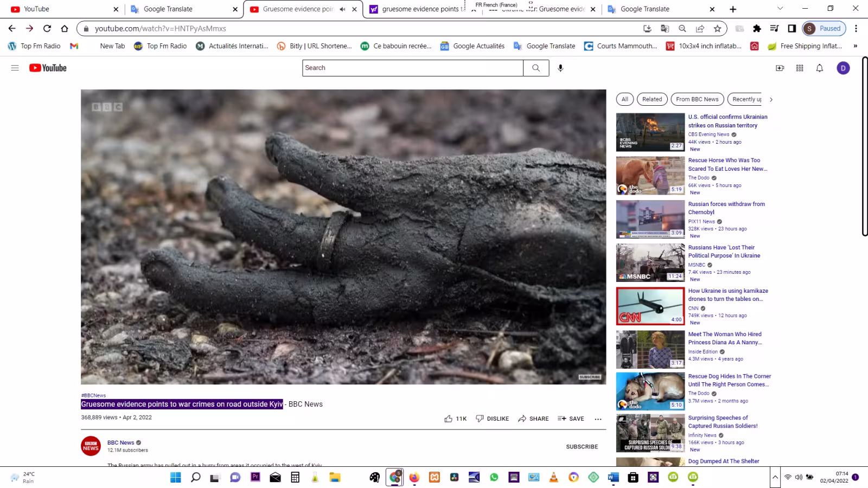Open the CNN kamikaze drones video thumbnail

pyautogui.click(x=650, y=306)
